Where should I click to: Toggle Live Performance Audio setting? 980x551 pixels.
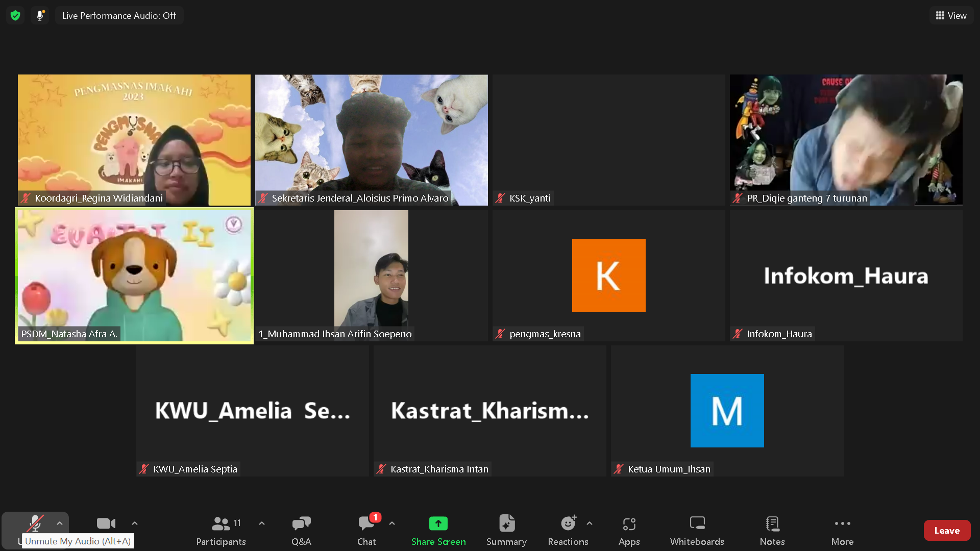(x=119, y=15)
